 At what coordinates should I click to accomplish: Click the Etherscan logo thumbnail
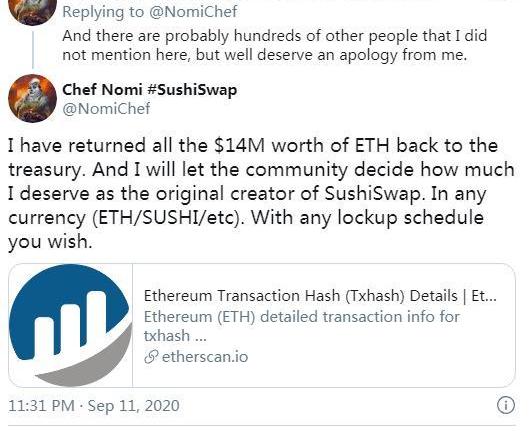tap(70, 325)
